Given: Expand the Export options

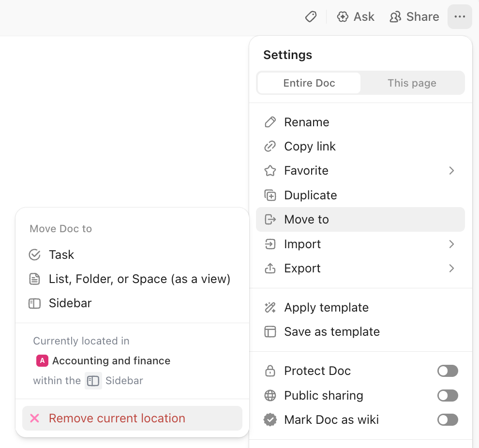Looking at the screenshot, I should (x=451, y=268).
